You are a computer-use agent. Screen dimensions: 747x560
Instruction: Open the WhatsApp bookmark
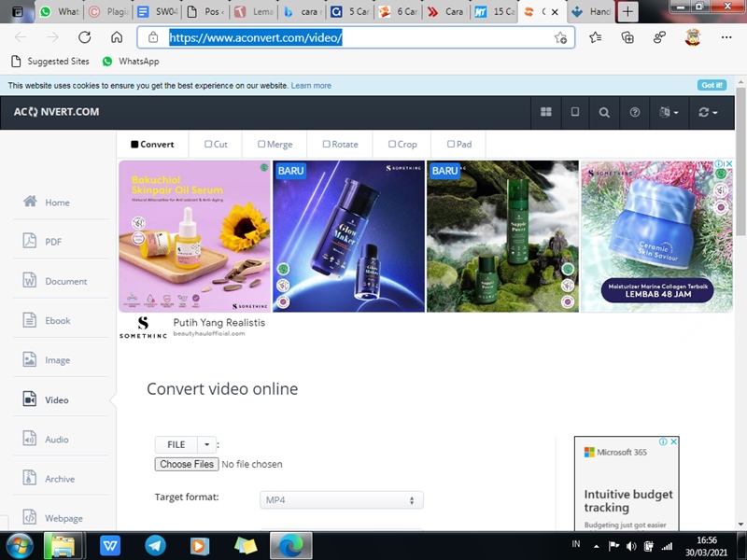click(x=131, y=61)
